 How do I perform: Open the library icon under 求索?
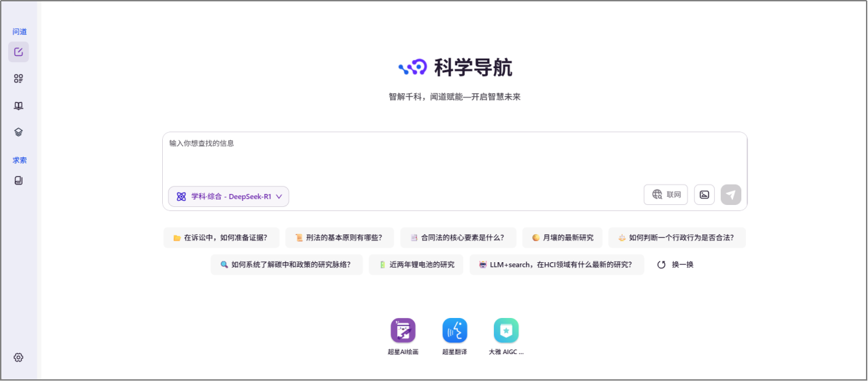pyautogui.click(x=18, y=180)
